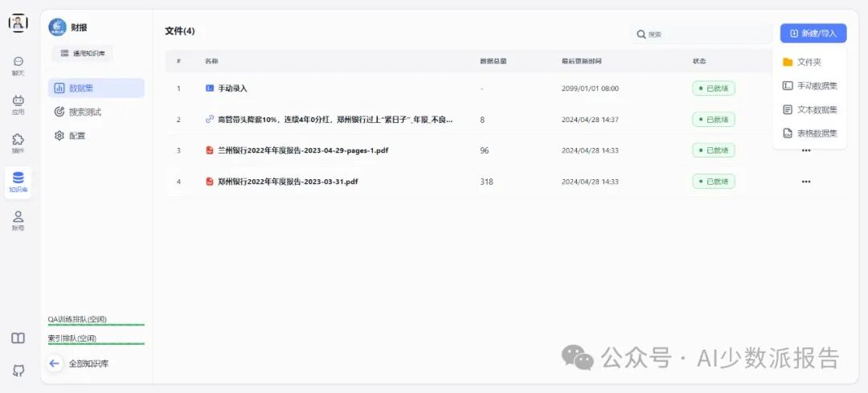Click the 新建/导入 button

[813, 33]
